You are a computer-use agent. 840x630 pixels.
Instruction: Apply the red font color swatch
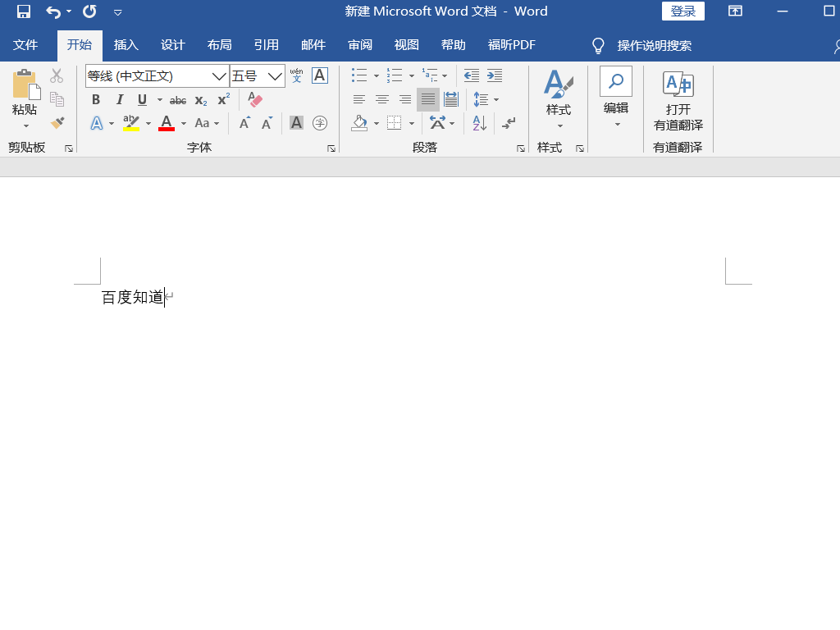[x=167, y=123]
